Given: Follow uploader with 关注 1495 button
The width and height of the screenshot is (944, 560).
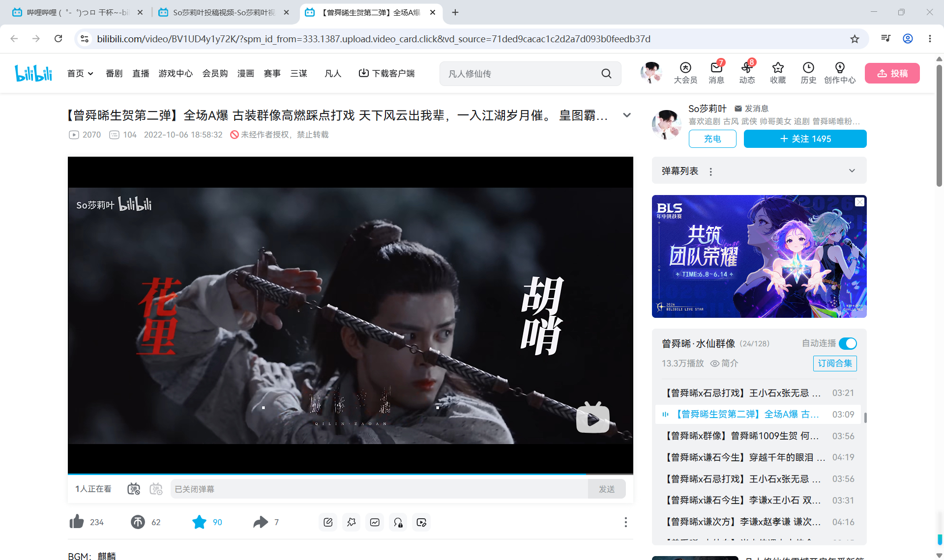Looking at the screenshot, I should tap(805, 139).
